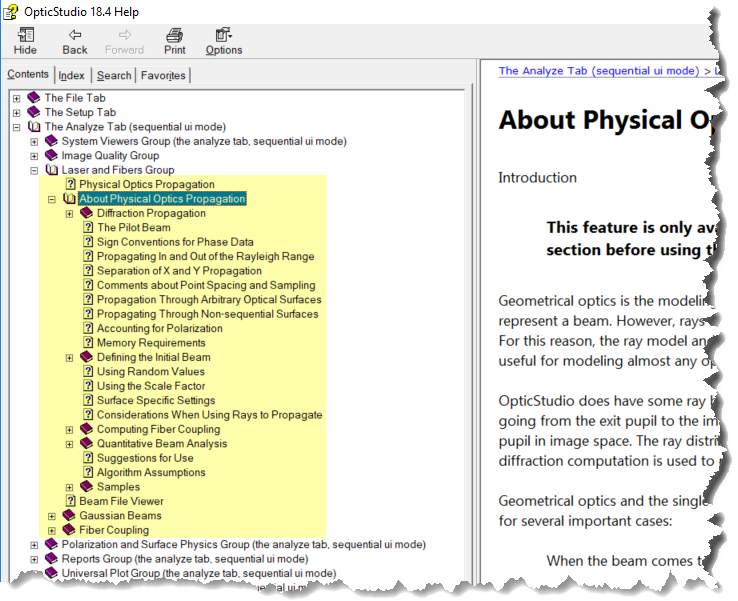Switch to the Contents tab
Screen dimensions: 738x601
28,74
